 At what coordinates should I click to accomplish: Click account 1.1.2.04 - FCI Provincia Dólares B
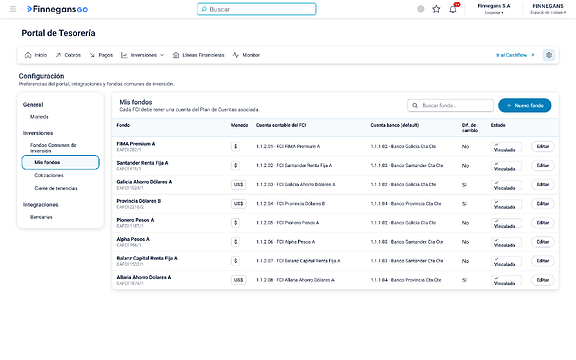click(x=290, y=204)
